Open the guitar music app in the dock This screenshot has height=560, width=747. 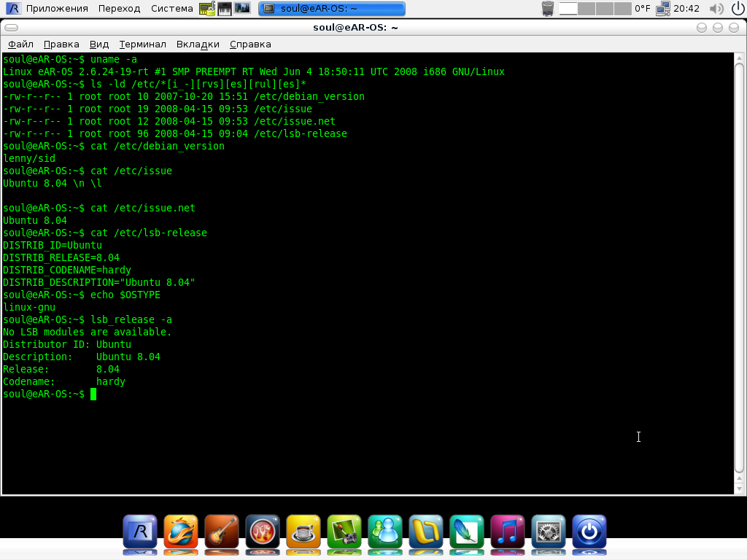tap(222, 532)
